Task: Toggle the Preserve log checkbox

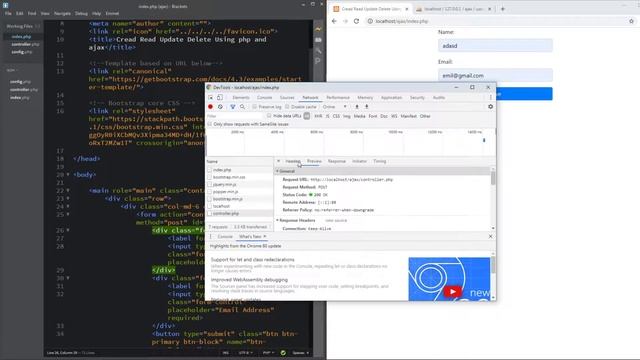Action: [x=254, y=107]
